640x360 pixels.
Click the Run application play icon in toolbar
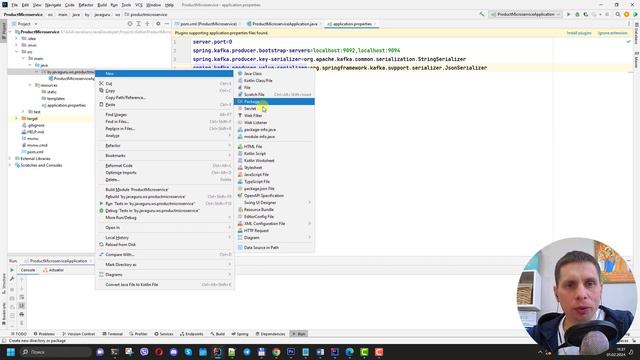569,14
